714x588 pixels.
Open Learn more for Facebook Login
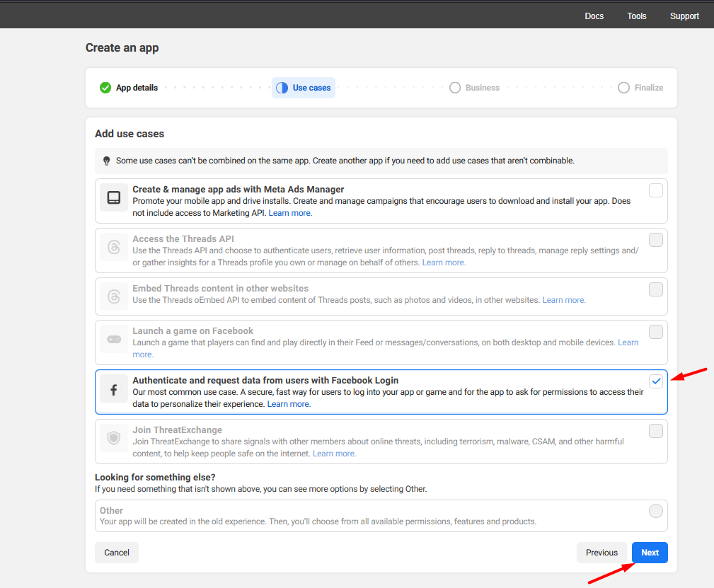[289, 404]
